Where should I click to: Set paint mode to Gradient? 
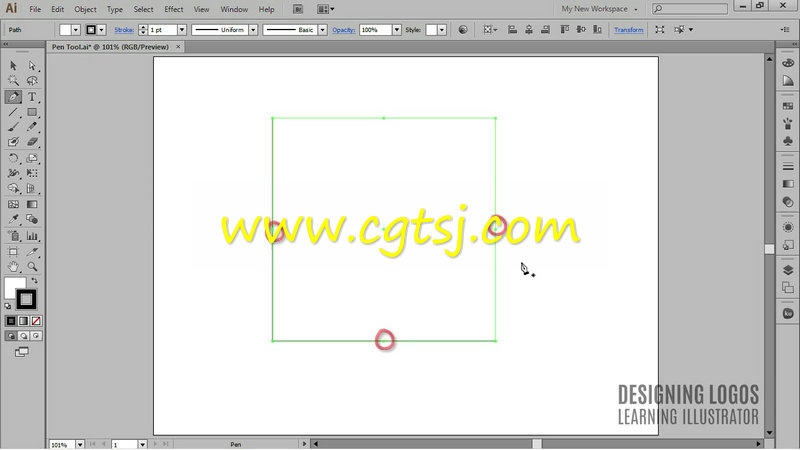click(x=23, y=321)
